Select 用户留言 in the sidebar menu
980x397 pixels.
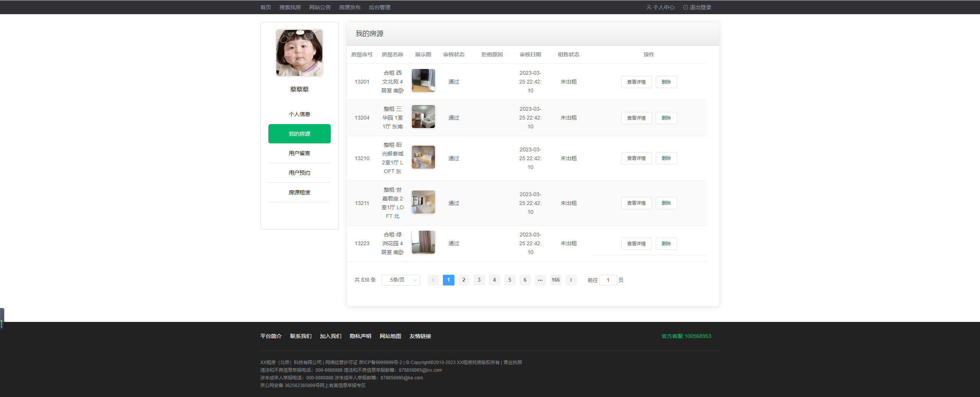pyautogui.click(x=299, y=153)
